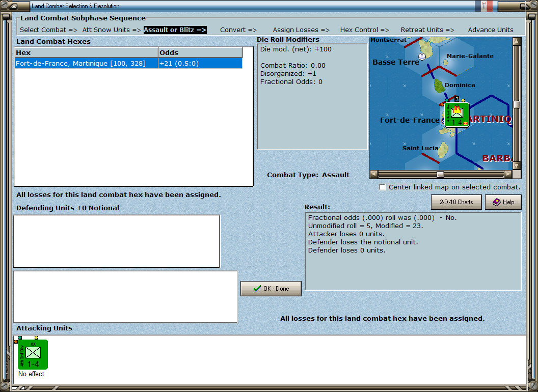Image resolution: width=538 pixels, height=392 pixels.
Task: Click Dominica island on the map
Action: coord(439,86)
